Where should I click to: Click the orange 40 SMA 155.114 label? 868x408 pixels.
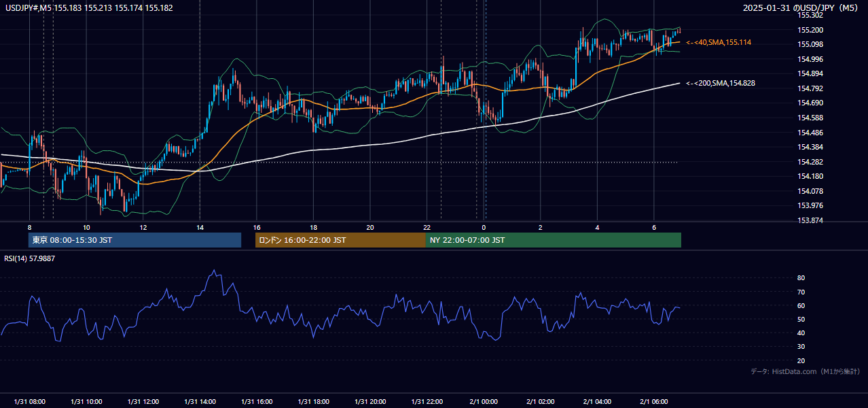click(x=719, y=42)
